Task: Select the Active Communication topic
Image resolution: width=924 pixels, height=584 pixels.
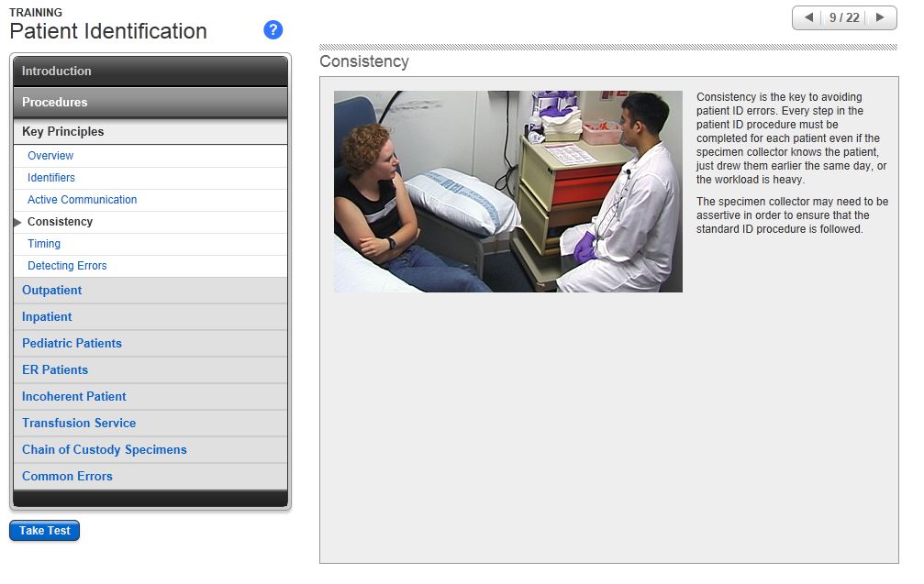Action: click(82, 200)
